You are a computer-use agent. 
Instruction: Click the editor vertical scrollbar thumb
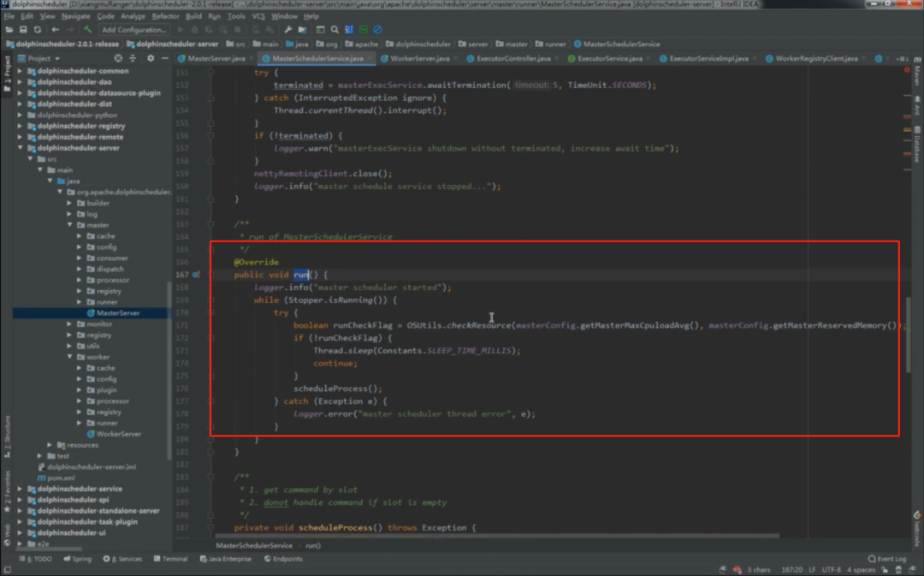[x=908, y=335]
